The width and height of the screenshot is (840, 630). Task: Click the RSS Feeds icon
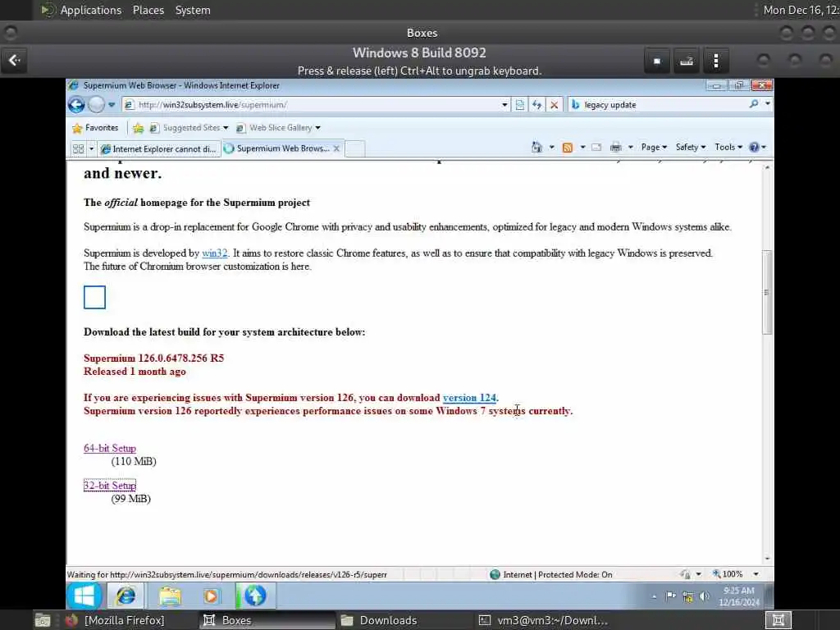568,148
